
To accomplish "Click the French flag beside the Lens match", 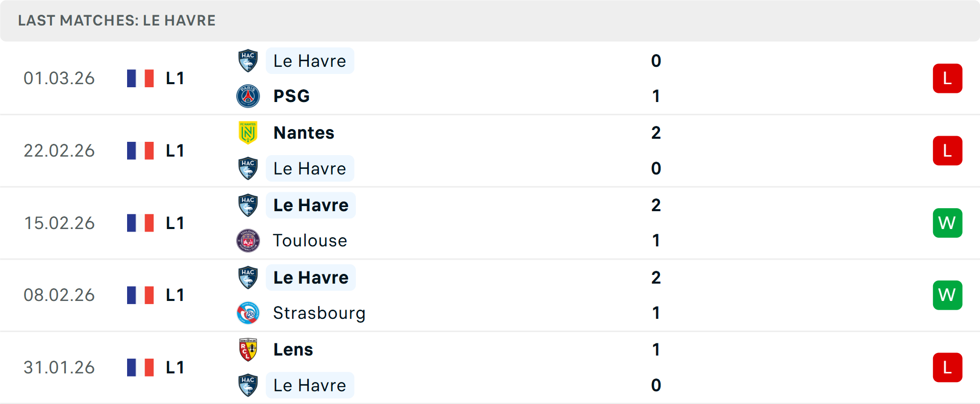I will pos(140,367).
